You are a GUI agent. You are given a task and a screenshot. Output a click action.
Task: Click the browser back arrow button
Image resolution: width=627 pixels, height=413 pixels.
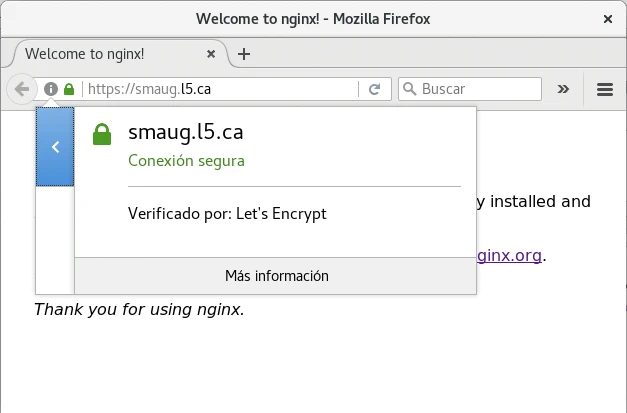[x=22, y=89]
